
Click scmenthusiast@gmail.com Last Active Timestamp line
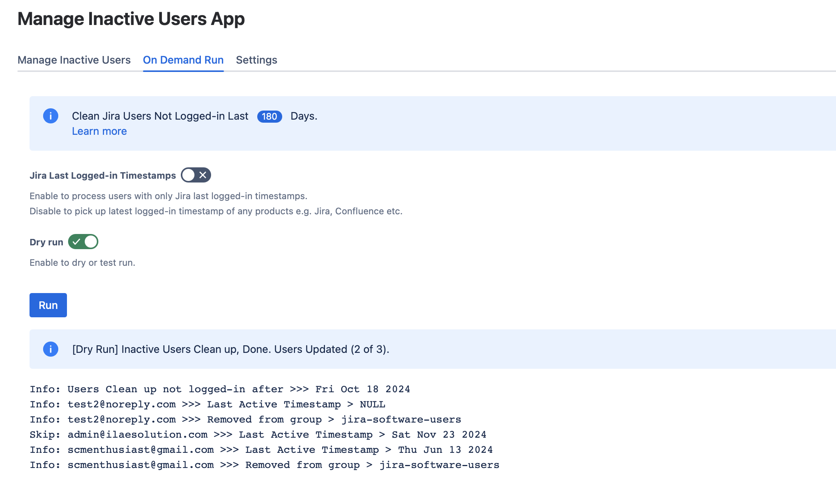(x=261, y=450)
